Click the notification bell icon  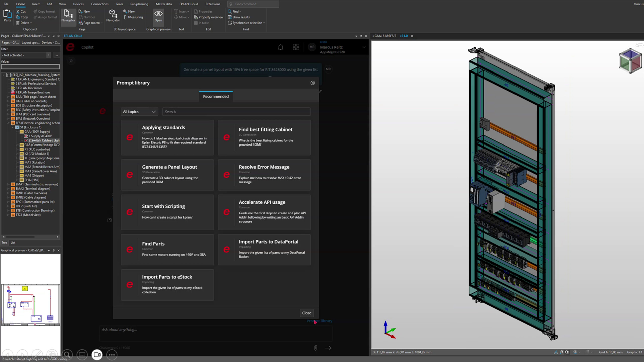coord(280,47)
